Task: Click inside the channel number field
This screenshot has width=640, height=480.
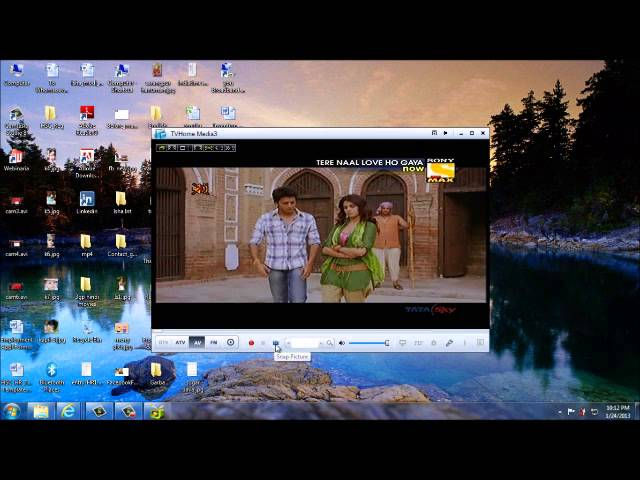Action: 306,343
